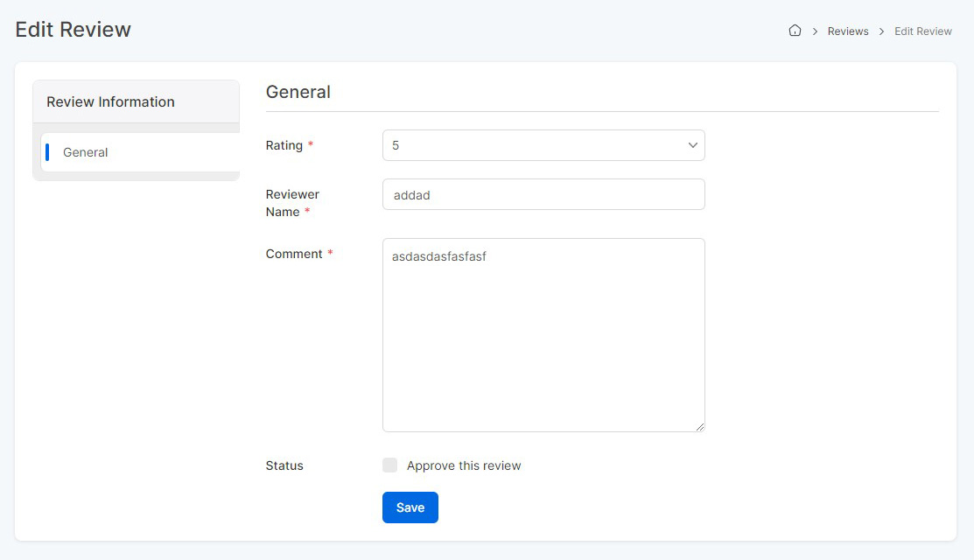974x560 pixels.
Task: Open the Rating dropdown showing 5
Action: pos(534,145)
